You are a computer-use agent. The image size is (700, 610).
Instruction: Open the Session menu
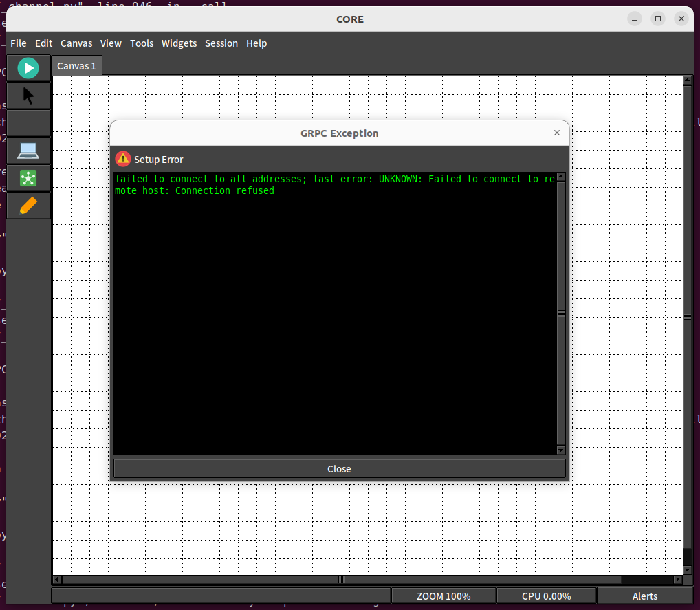point(221,43)
